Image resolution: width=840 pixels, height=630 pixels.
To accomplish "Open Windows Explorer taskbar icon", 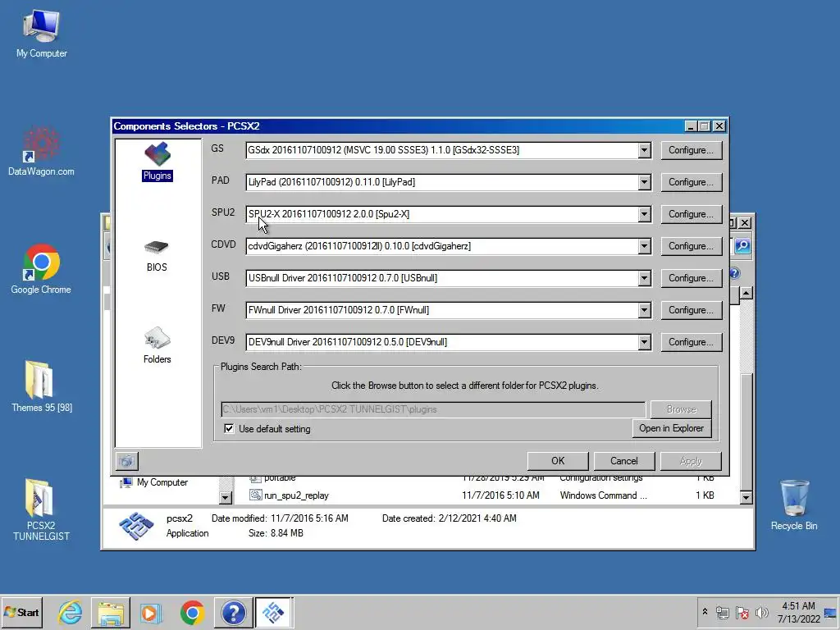I will 111,612.
